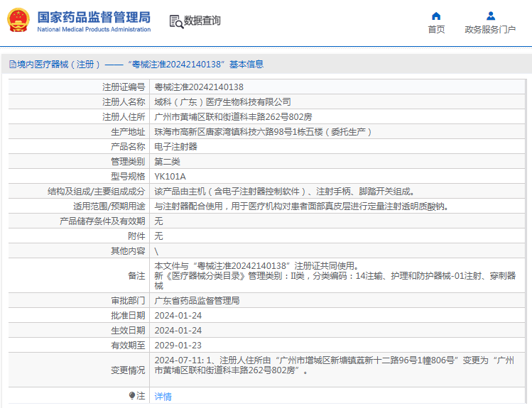This screenshot has width=532, height=408.
Task: Click the document icon before 境内医疗器械
Action: 12,65
